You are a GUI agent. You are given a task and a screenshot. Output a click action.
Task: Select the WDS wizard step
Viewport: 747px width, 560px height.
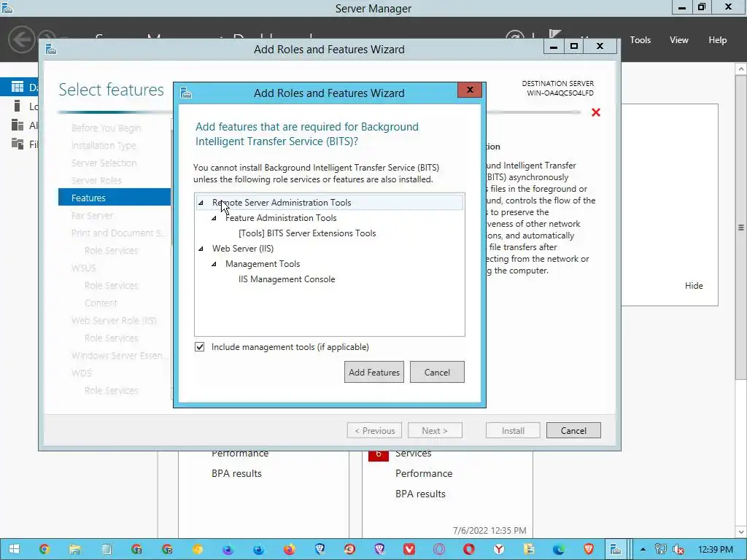[x=82, y=373]
